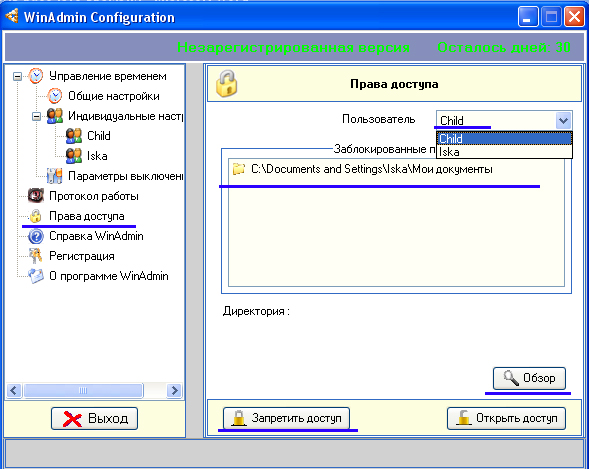Click the envelope icon of О программе WinAdmin
589x469 pixels.
click(x=36, y=276)
